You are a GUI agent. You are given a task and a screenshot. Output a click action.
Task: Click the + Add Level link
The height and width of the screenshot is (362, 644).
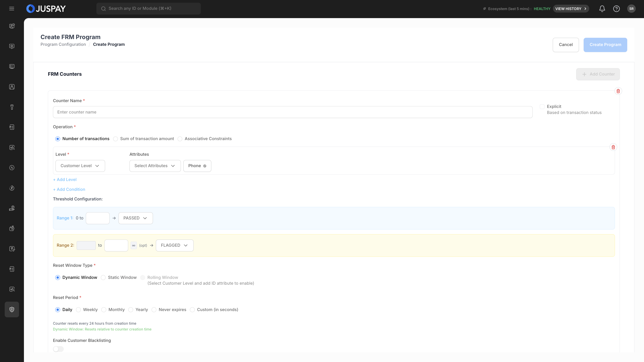pos(65,180)
